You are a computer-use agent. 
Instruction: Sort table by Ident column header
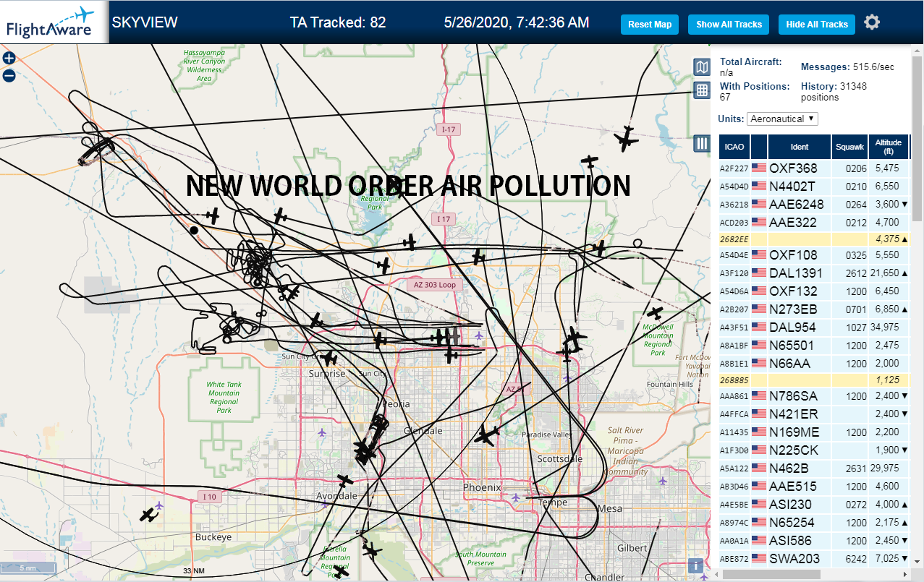coord(800,147)
